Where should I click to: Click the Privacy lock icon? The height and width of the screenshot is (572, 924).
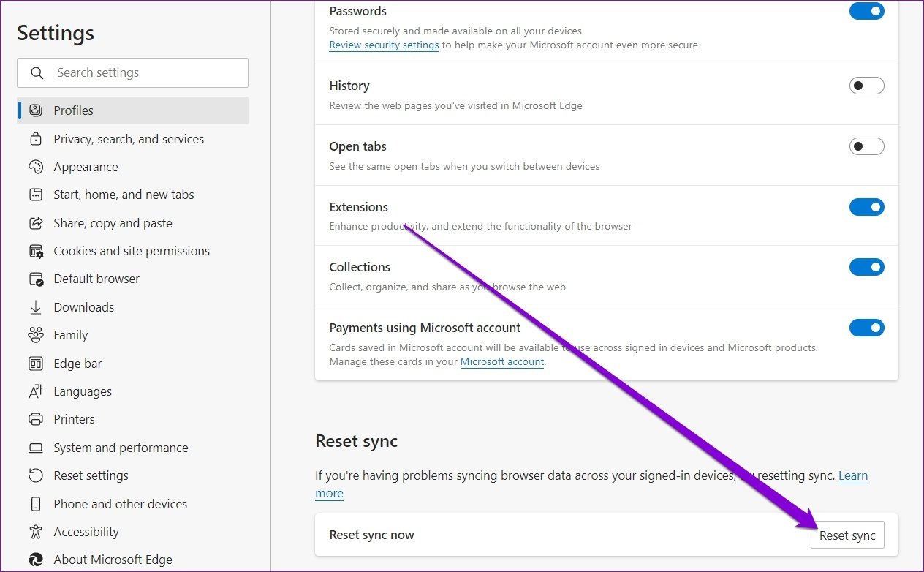click(x=36, y=139)
